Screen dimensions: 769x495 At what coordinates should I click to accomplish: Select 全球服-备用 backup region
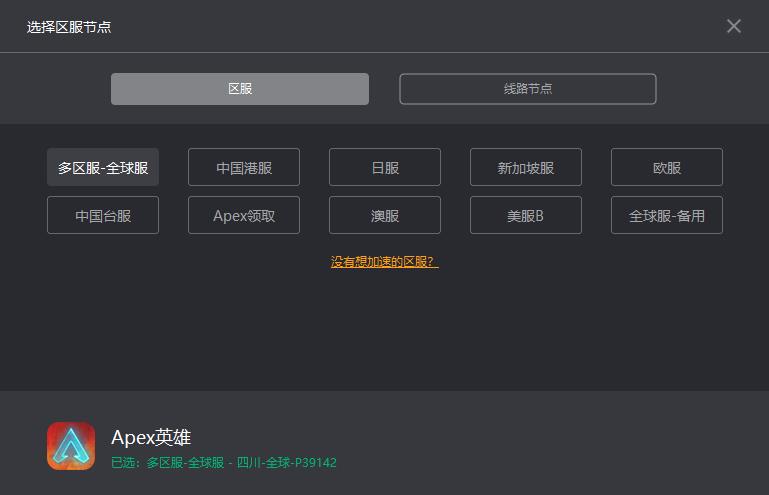[667, 216]
